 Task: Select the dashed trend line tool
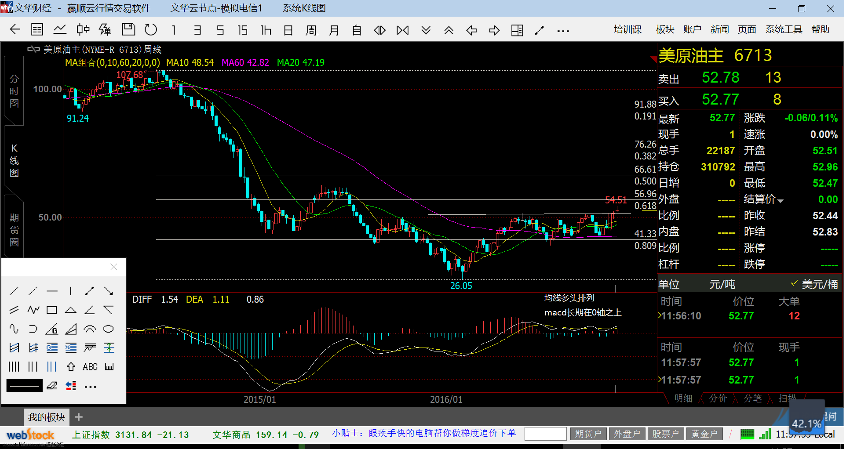pyautogui.click(x=33, y=291)
